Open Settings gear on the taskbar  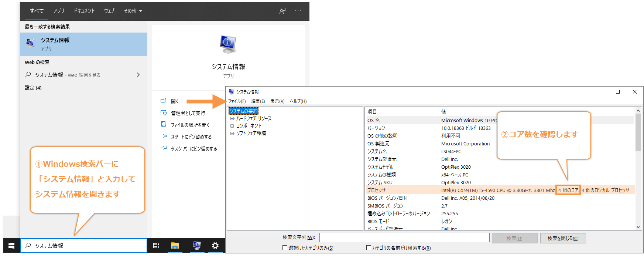[x=215, y=246]
